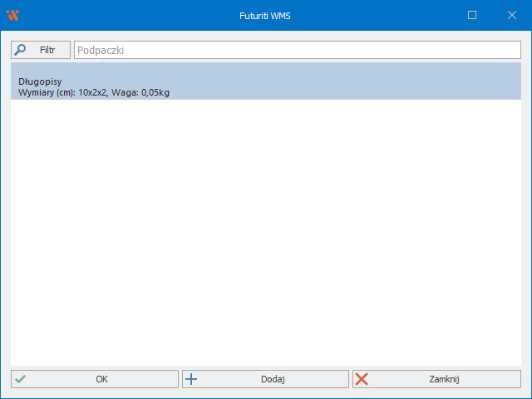Focus the Podpaczki search field
The height and width of the screenshot is (399, 532).
pyautogui.click(x=297, y=50)
